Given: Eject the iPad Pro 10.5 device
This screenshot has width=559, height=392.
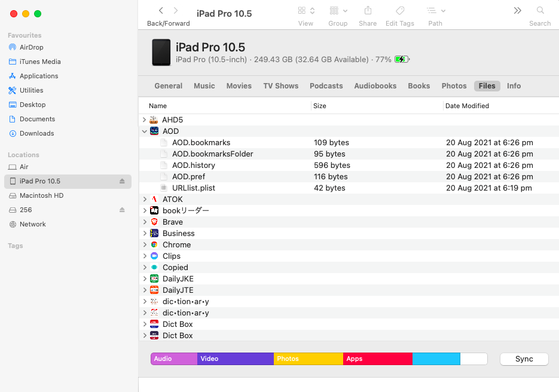Looking at the screenshot, I should point(122,181).
